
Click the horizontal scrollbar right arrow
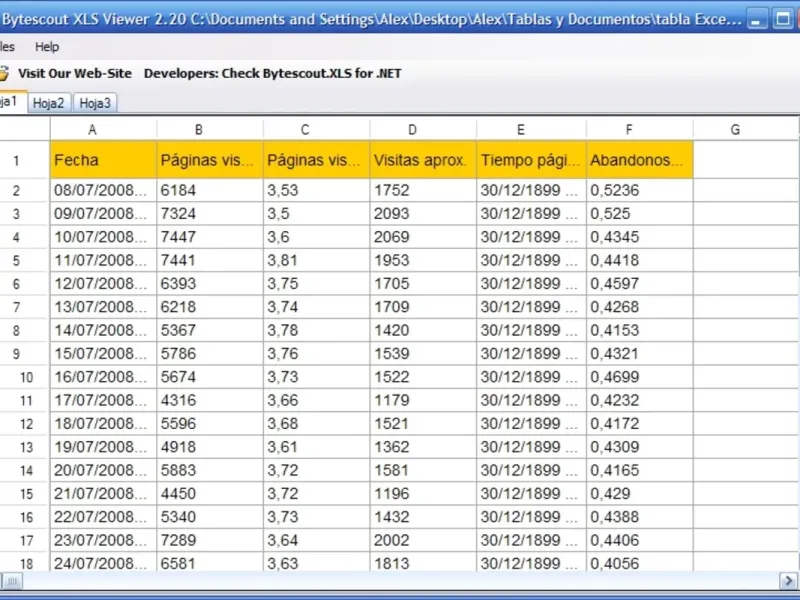[x=788, y=581]
